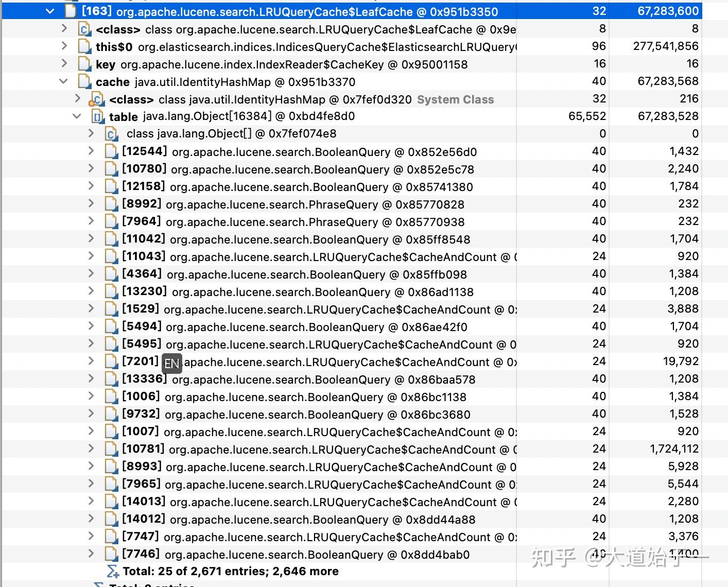Click the LeafCache class icon at 0x9e
Viewport: 728px width, 587px height.
point(84,29)
